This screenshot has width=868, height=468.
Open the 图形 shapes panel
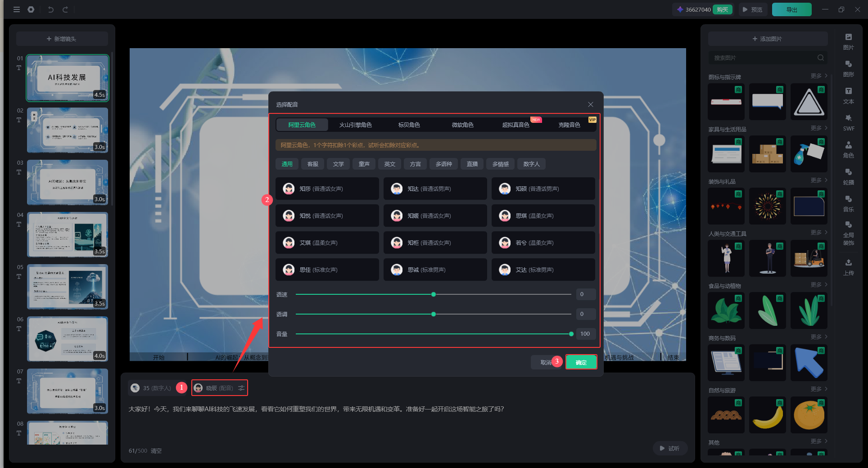[848, 68]
